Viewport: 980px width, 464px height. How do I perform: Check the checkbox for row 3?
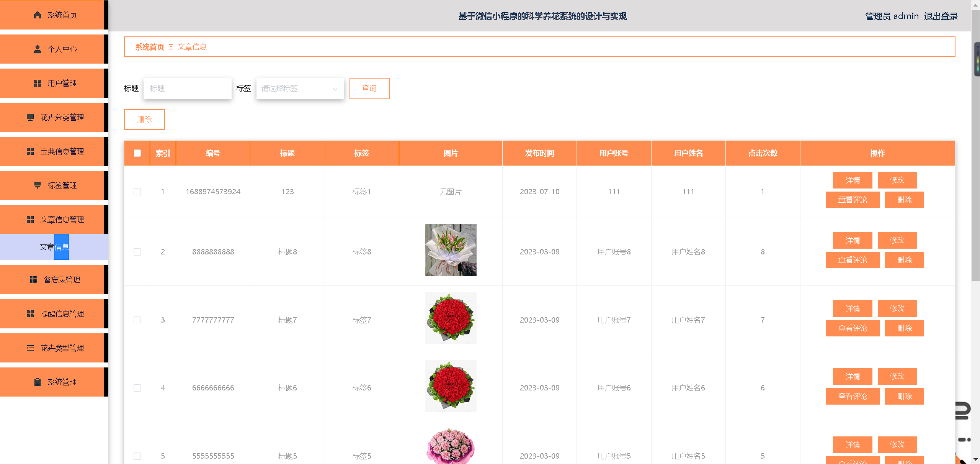click(137, 320)
